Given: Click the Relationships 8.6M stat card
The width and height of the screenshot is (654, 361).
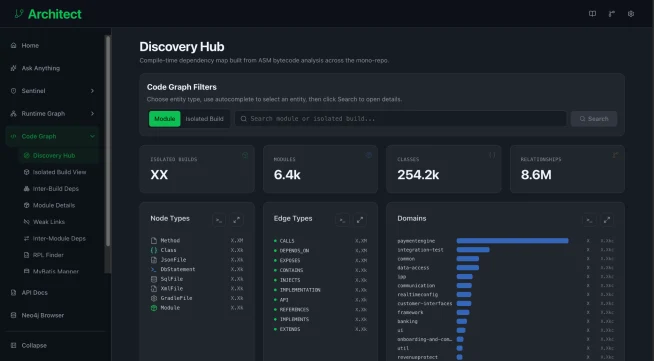Looking at the screenshot, I should [567, 169].
